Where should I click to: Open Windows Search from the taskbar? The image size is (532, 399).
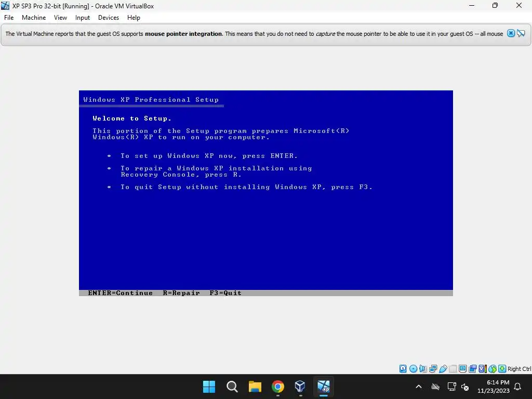pyautogui.click(x=232, y=387)
